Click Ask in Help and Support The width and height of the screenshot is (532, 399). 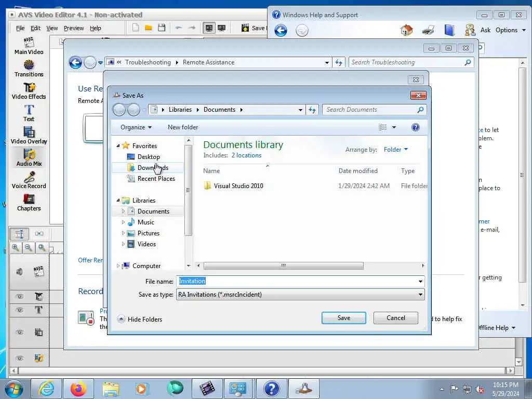[485, 30]
